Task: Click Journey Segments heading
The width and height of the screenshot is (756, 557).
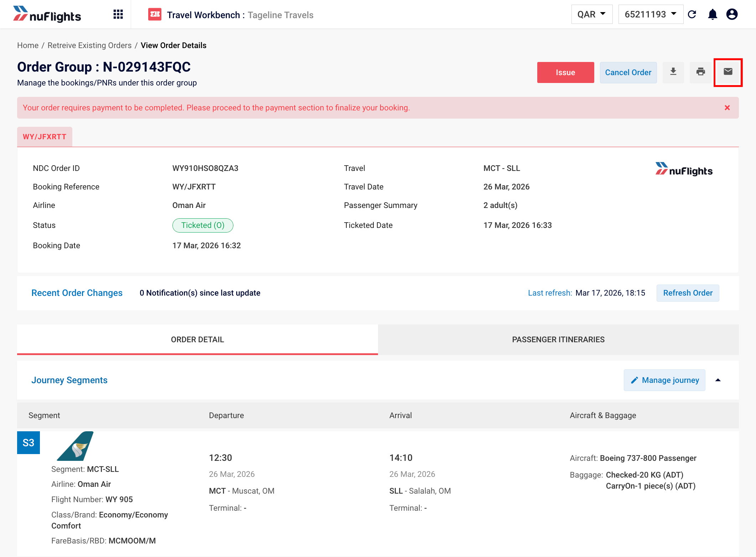Action: coord(69,380)
